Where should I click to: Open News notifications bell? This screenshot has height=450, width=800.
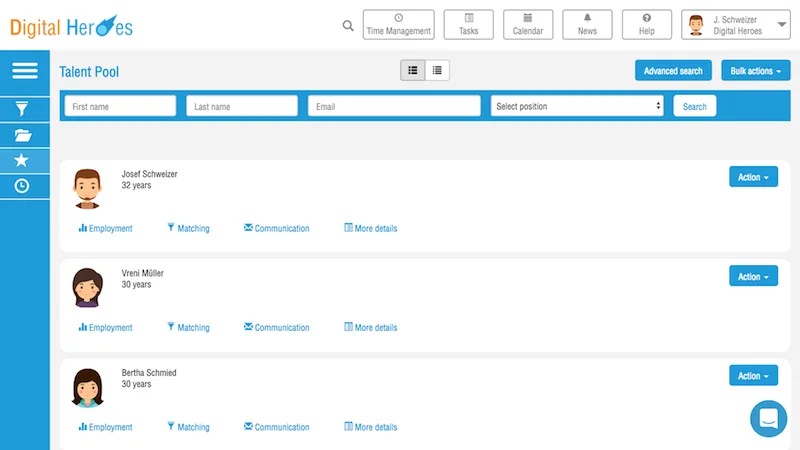click(587, 24)
